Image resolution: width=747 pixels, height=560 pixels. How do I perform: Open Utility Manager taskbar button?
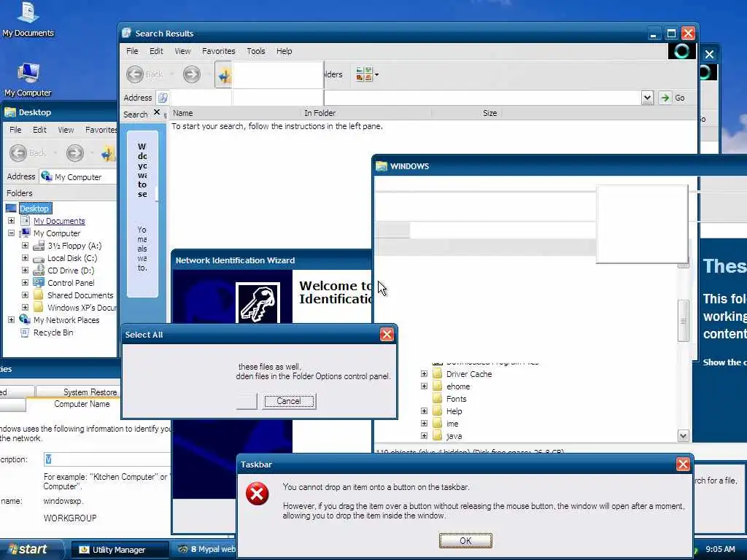[120, 550]
